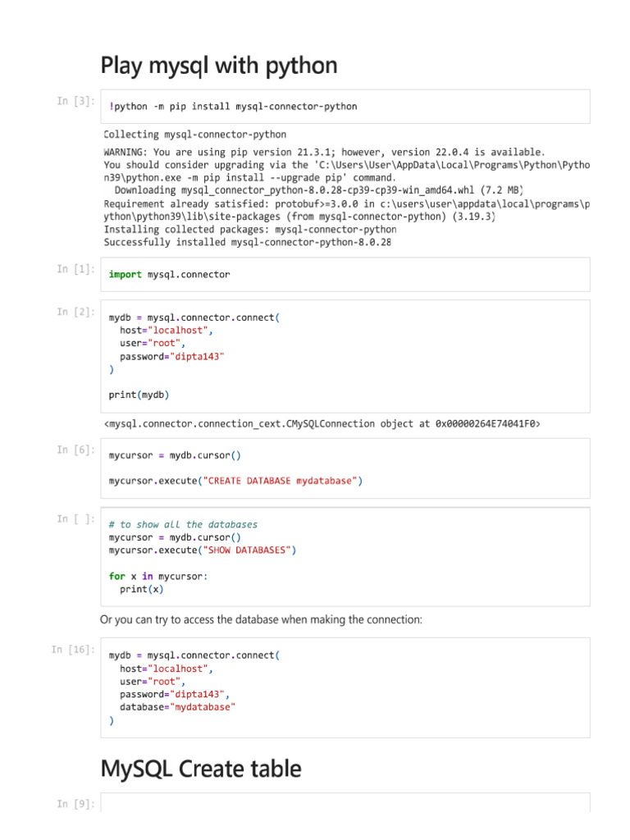Image resolution: width=630 pixels, height=840 pixels.
Task: Click the 'In [2]:' prompt label
Action: point(75,312)
